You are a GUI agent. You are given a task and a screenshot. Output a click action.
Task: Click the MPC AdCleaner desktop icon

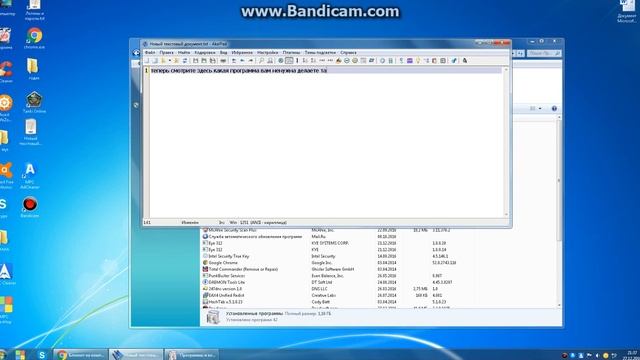(30, 176)
